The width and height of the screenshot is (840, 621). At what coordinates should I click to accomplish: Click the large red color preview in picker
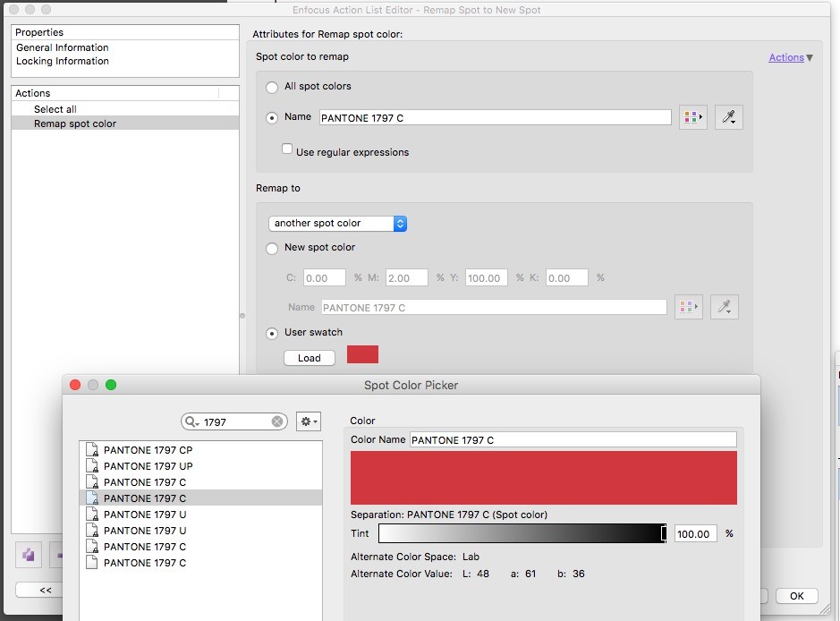[x=544, y=478]
